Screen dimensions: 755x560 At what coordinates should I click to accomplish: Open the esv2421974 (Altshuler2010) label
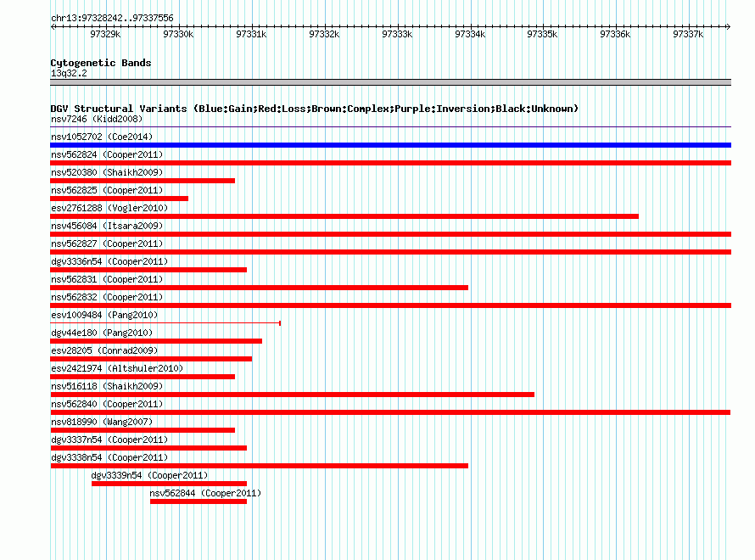(x=117, y=368)
